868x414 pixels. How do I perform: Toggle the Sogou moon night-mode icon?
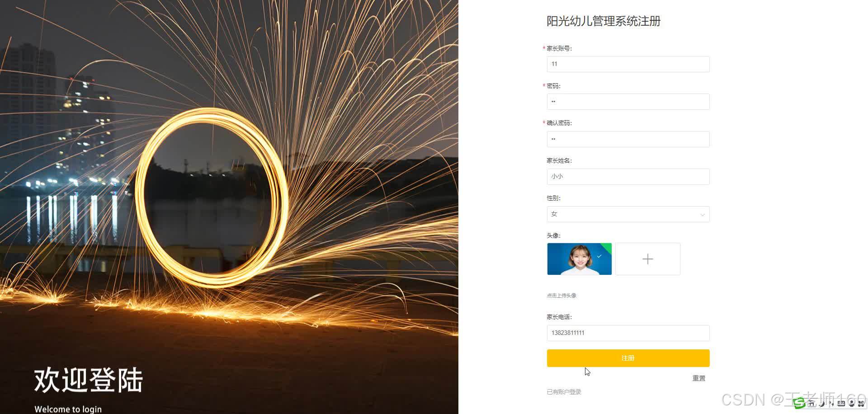coord(822,404)
